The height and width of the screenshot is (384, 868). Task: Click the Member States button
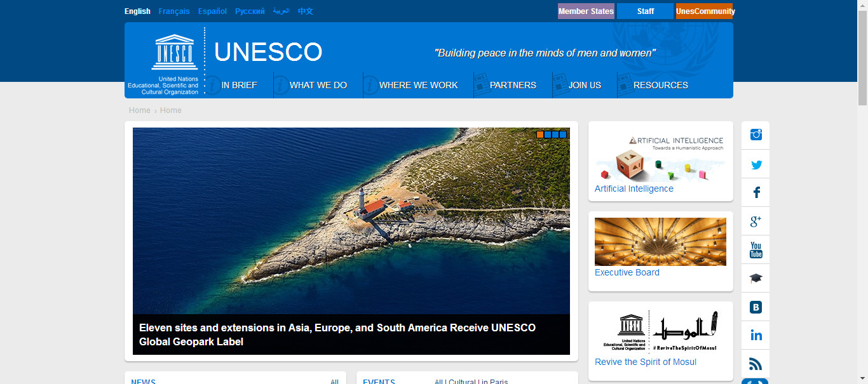(586, 11)
